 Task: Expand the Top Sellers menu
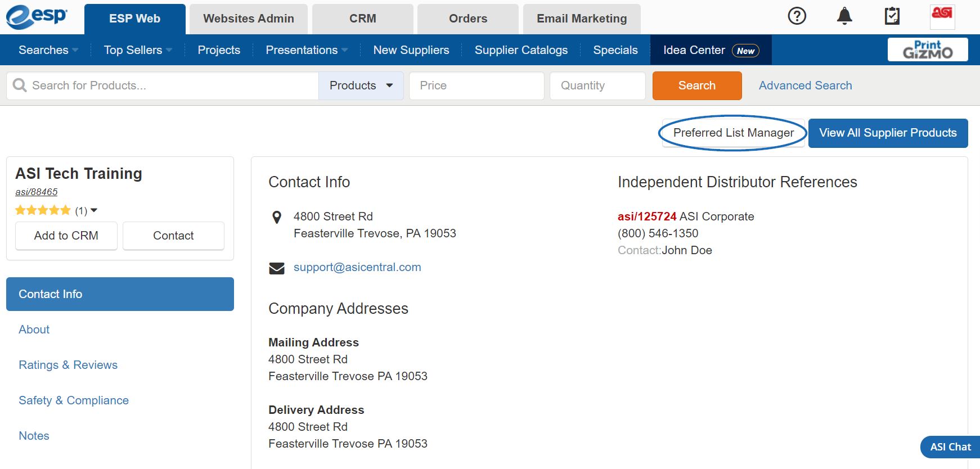pyautogui.click(x=138, y=50)
